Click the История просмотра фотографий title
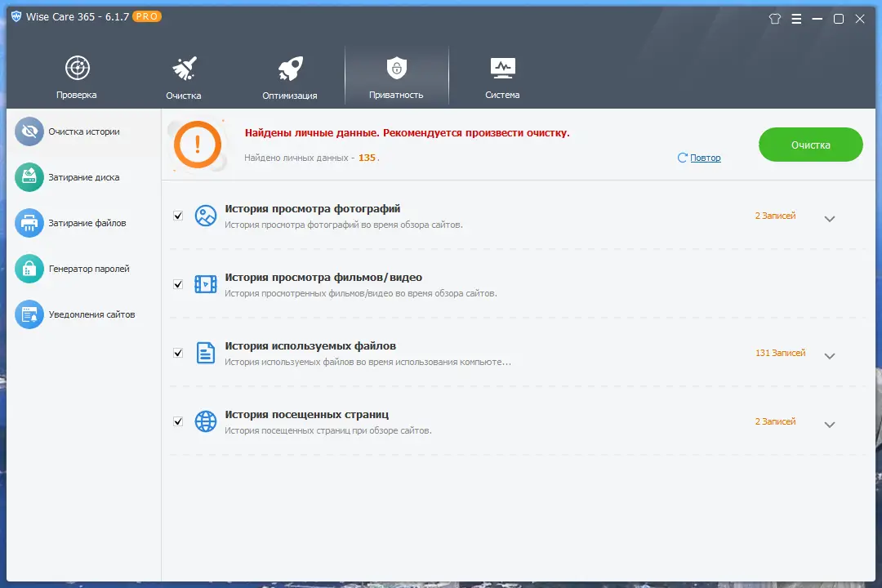882x588 pixels. (313, 209)
